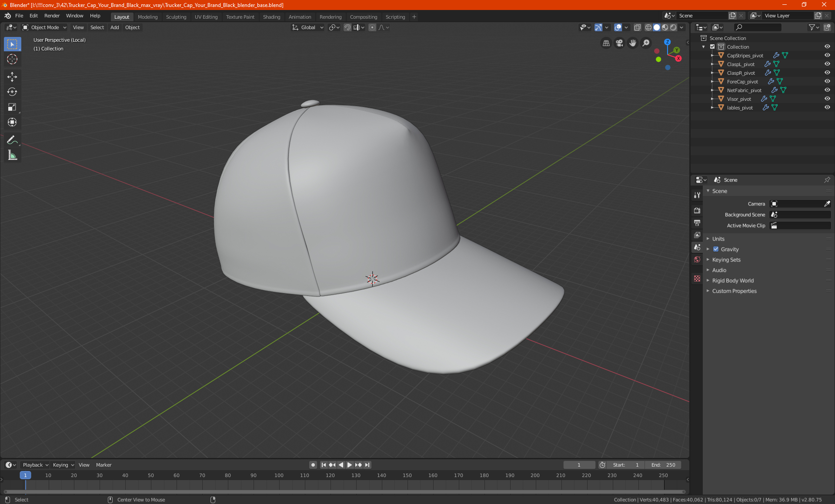Open the Keying dropdown
Viewport: 835px width, 504px height.
coord(63,465)
